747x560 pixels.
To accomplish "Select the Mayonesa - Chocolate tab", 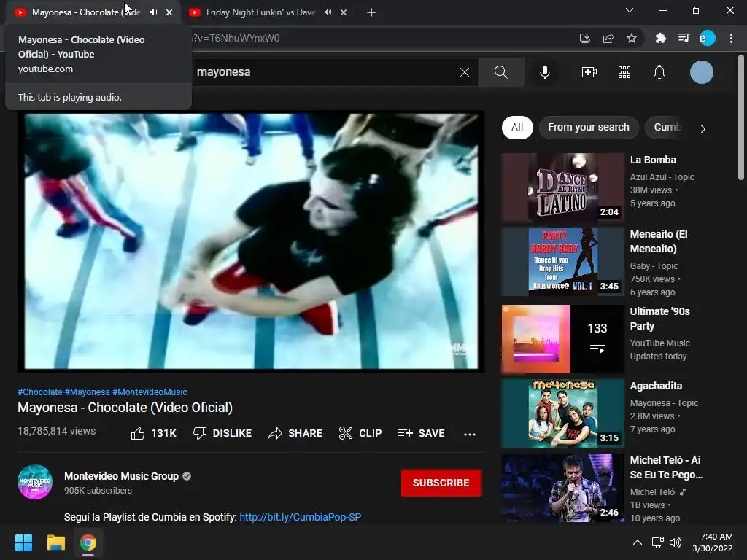I will pos(86,12).
